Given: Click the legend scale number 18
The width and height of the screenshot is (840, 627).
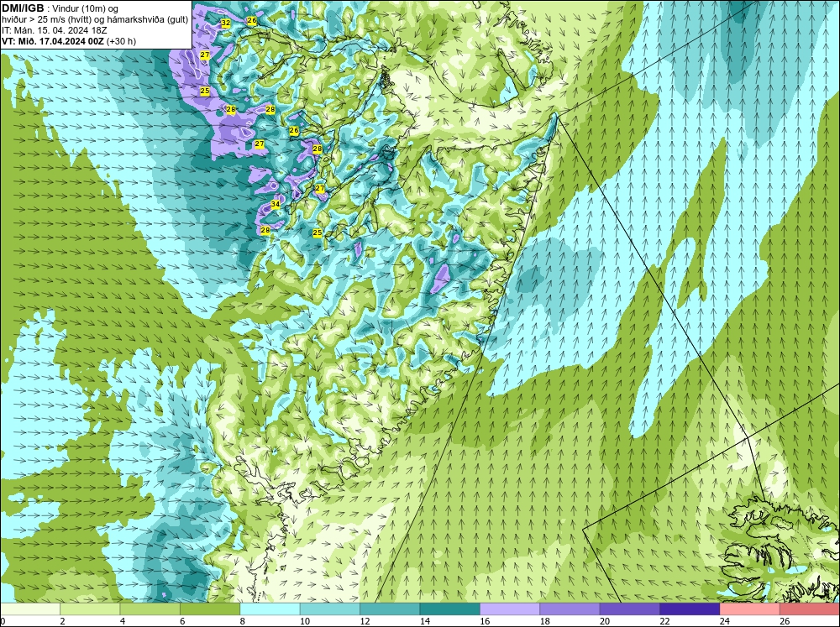Looking at the screenshot, I should [544, 621].
